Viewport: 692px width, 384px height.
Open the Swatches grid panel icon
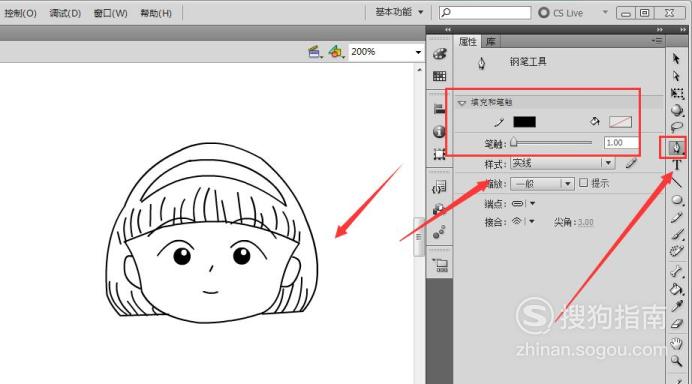(x=440, y=76)
